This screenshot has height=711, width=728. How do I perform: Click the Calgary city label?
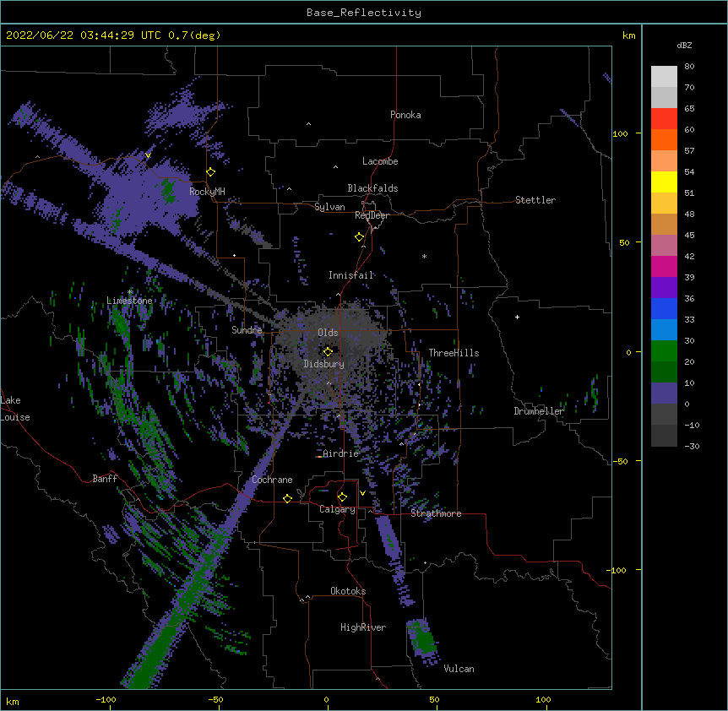(338, 509)
